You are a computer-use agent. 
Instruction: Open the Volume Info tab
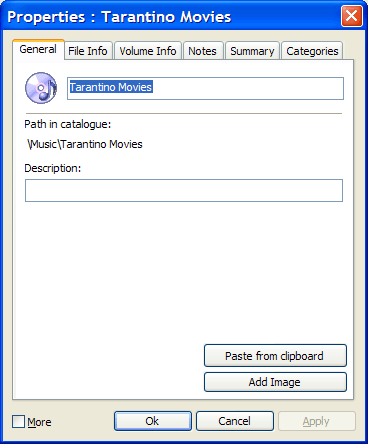(148, 51)
